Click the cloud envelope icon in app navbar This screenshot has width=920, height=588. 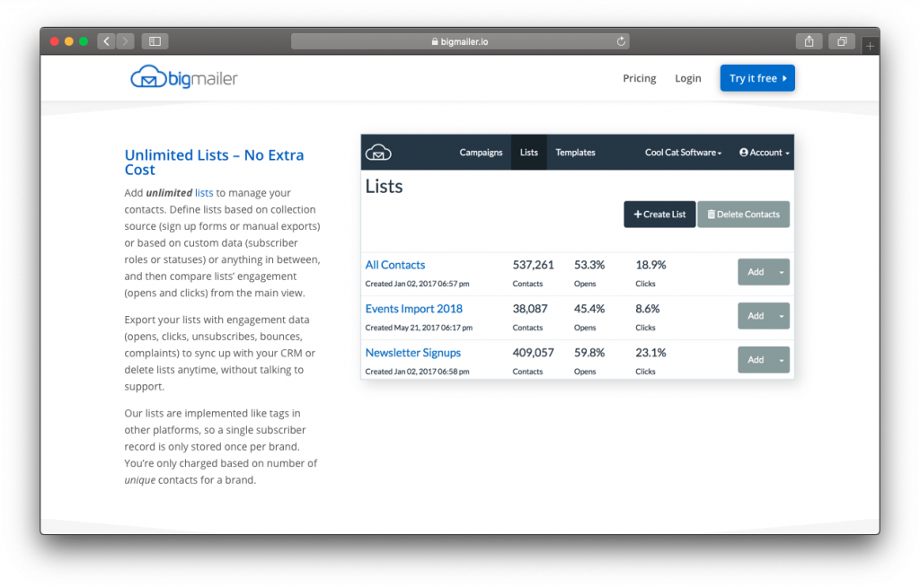pyautogui.click(x=378, y=153)
